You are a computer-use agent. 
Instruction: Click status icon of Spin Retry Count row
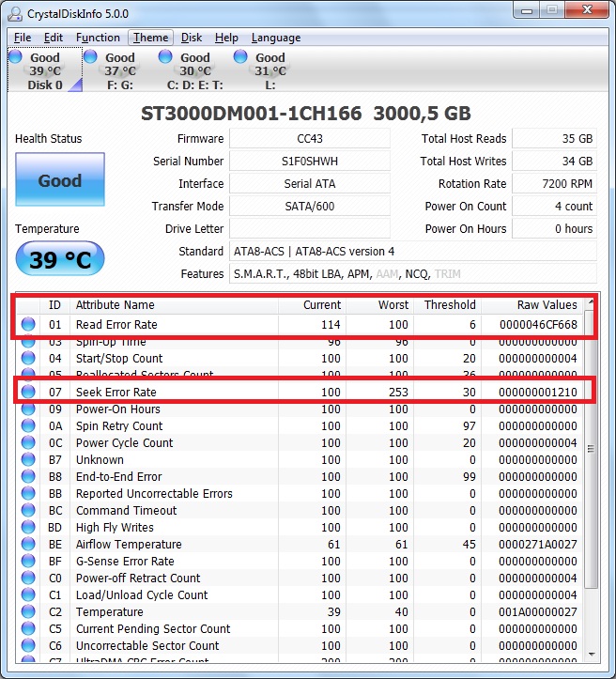28,425
